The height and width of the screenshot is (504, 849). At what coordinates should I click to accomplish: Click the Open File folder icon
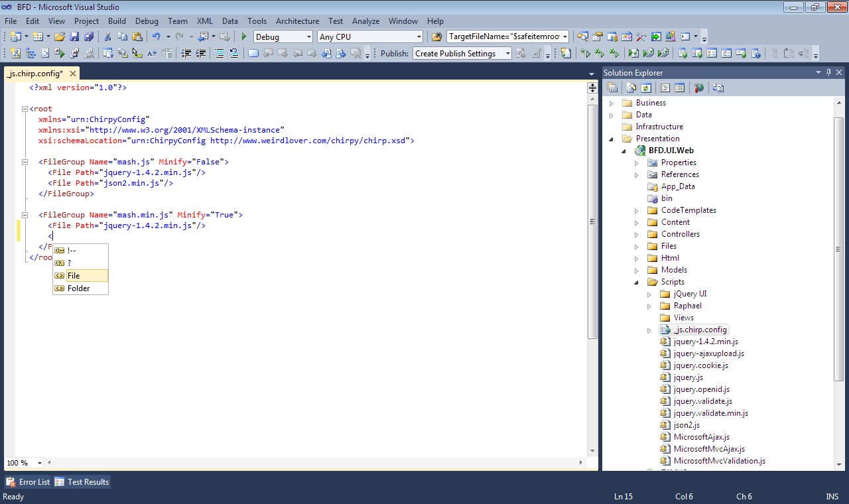coord(60,36)
